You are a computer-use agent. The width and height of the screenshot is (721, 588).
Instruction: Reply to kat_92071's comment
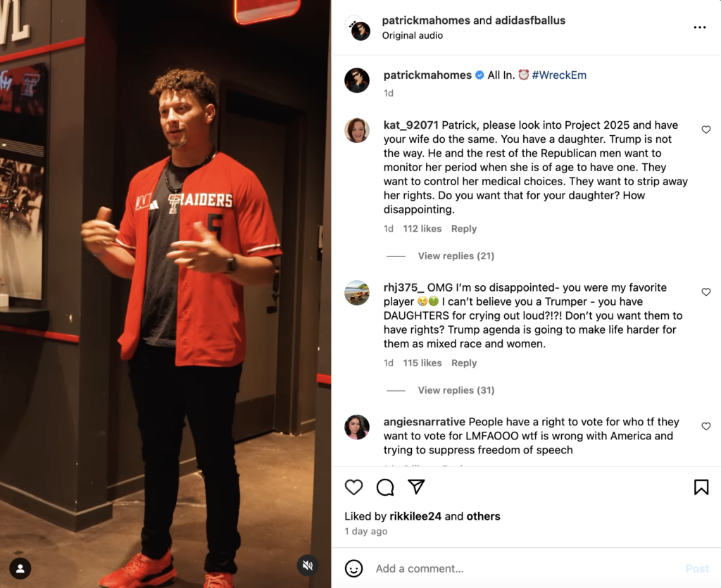(x=463, y=228)
